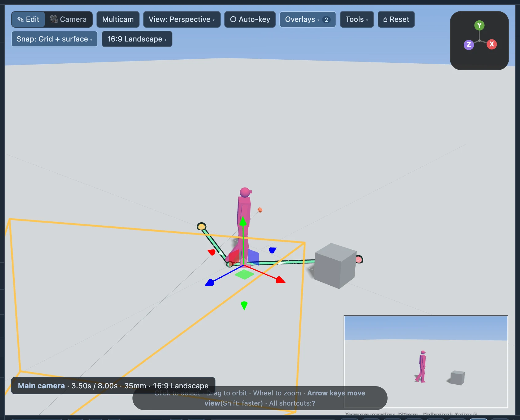520x420 pixels.
Task: Click the Z axis on orientation gizmo
Action: pos(469,45)
